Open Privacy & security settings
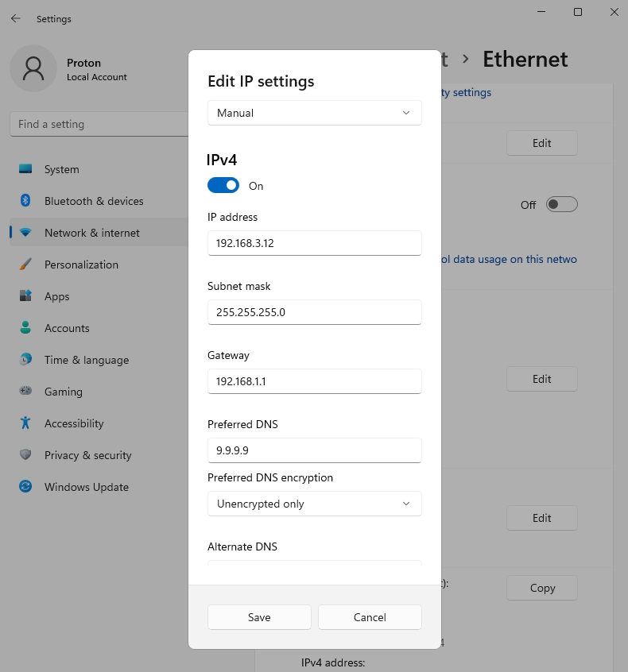Image resolution: width=628 pixels, height=672 pixels. [x=99, y=454]
